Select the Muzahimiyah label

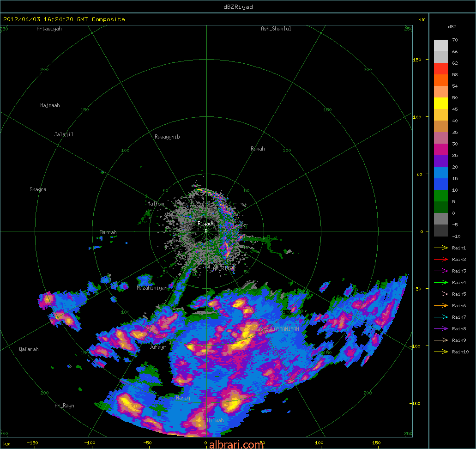(152, 288)
